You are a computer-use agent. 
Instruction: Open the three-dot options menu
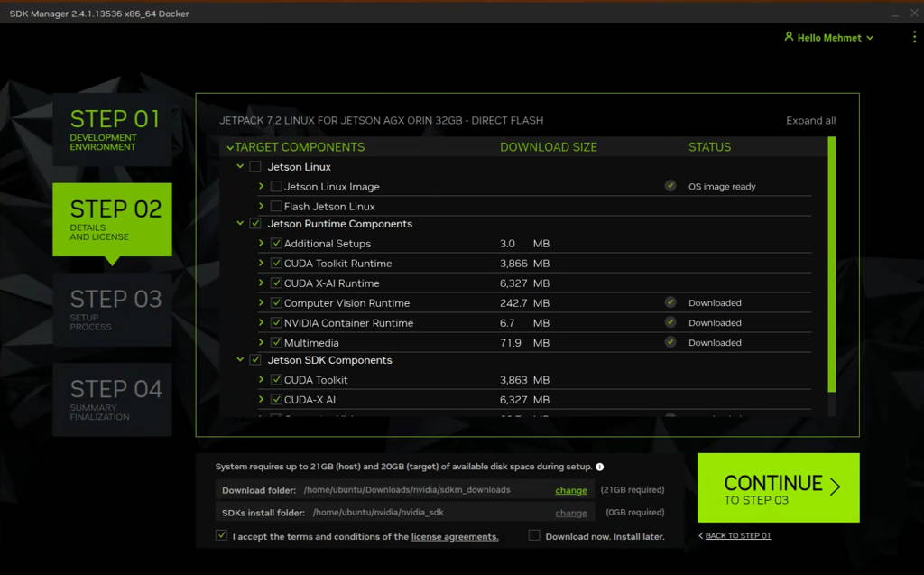click(x=914, y=37)
